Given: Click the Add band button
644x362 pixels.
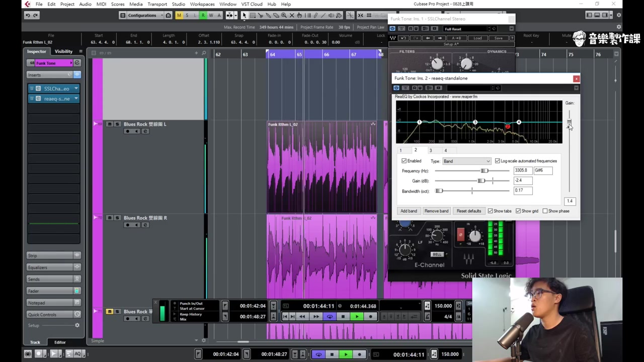Looking at the screenshot, I should (409, 211).
